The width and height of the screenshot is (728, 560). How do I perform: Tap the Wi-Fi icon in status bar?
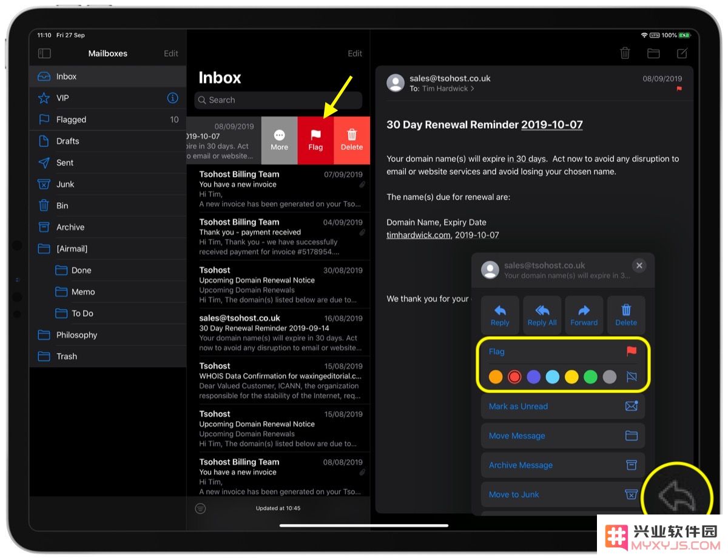pos(644,35)
